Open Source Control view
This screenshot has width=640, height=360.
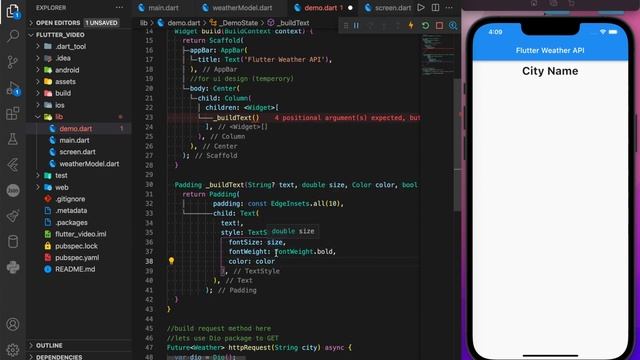click(x=13, y=62)
